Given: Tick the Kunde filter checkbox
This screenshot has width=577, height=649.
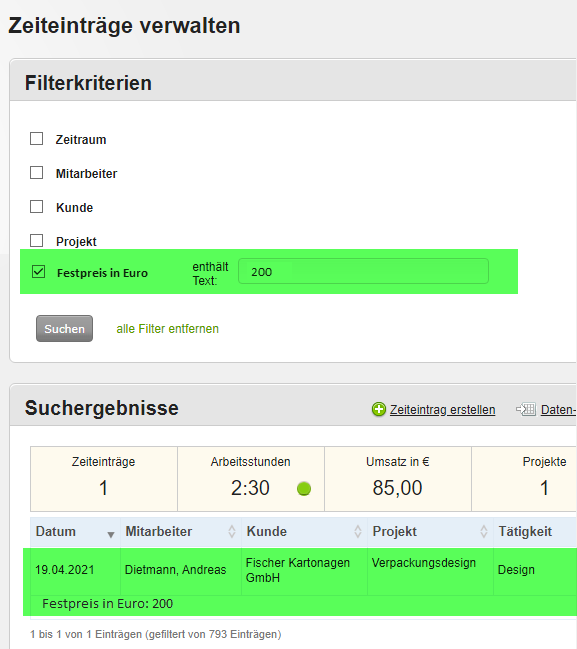Looking at the screenshot, I should click(36, 207).
